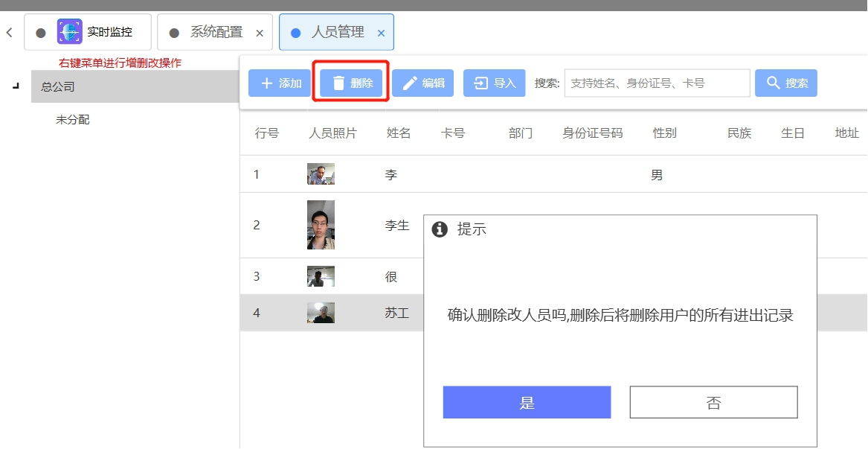
Task: Click the 姓名 column header
Action: click(399, 133)
